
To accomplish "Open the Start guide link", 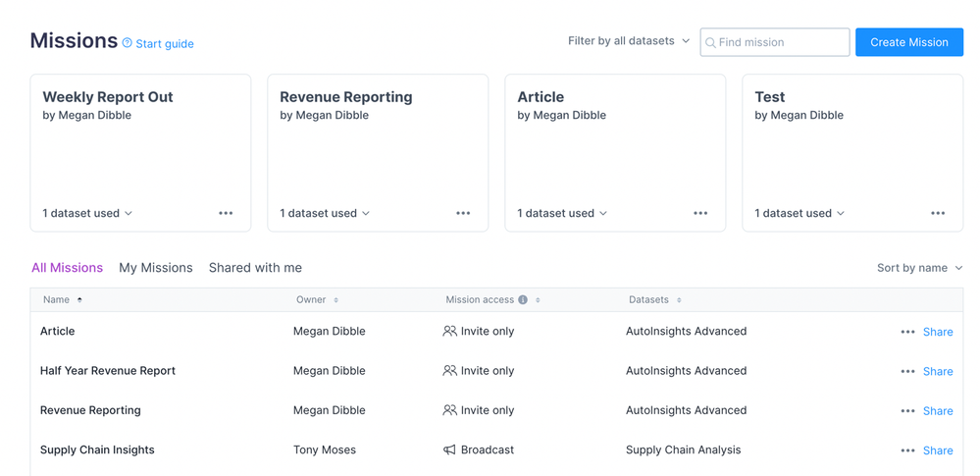I will [165, 44].
